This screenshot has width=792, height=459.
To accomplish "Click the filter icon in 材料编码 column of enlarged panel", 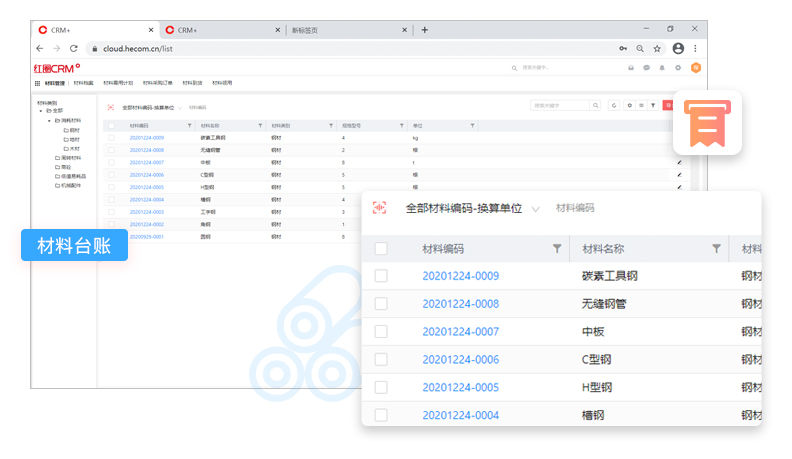I will click(557, 249).
